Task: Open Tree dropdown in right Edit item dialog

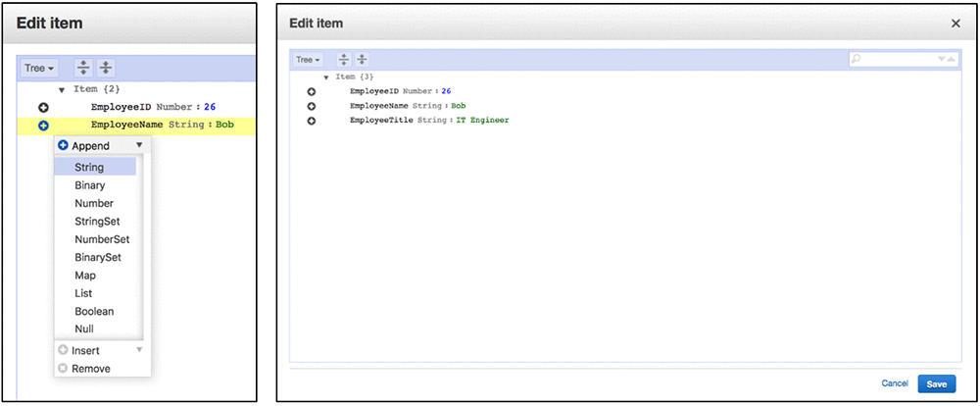Action: tap(308, 60)
